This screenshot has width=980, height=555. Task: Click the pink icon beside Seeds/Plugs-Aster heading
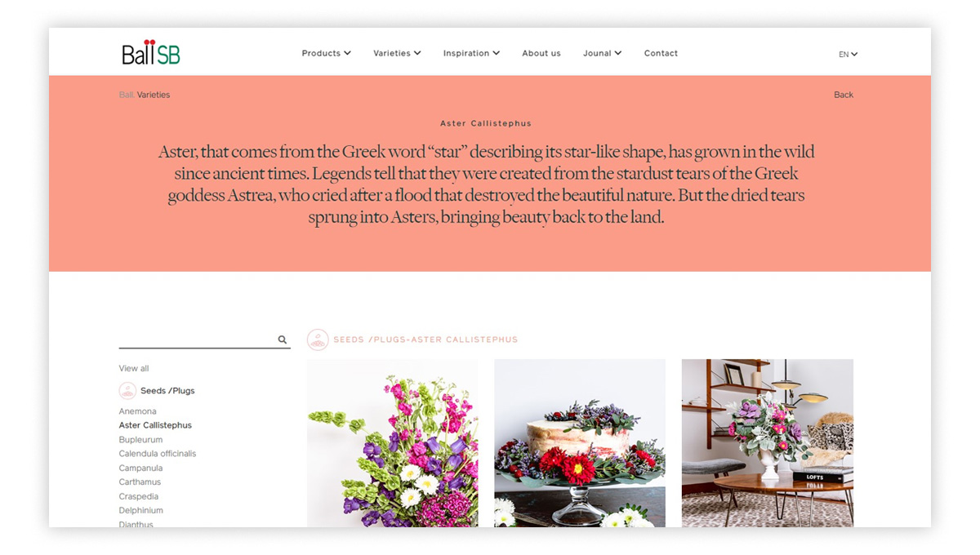click(318, 340)
